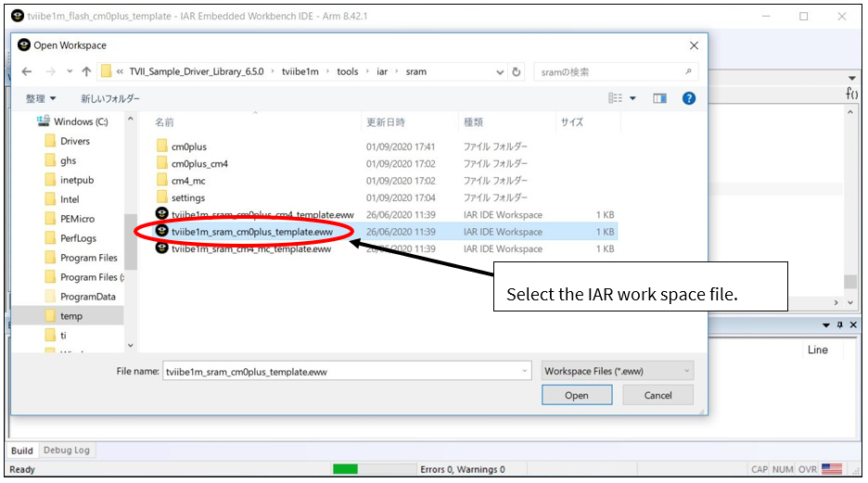Click Errors 0, Warnings 0 status text

coord(462,469)
